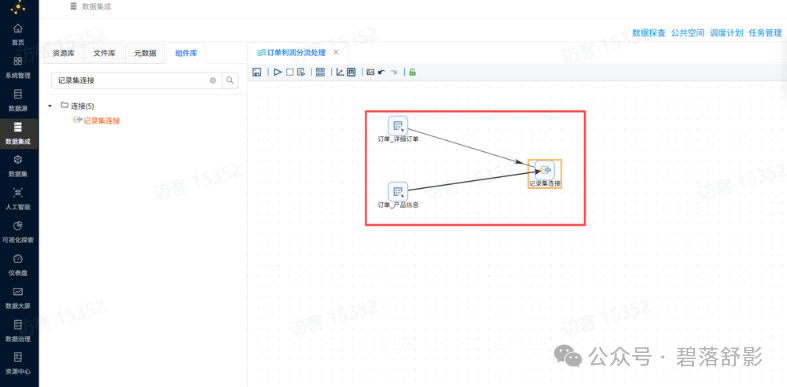The image size is (787, 387).
Task: Click the run-with-preview document icon
Action: (x=301, y=72)
